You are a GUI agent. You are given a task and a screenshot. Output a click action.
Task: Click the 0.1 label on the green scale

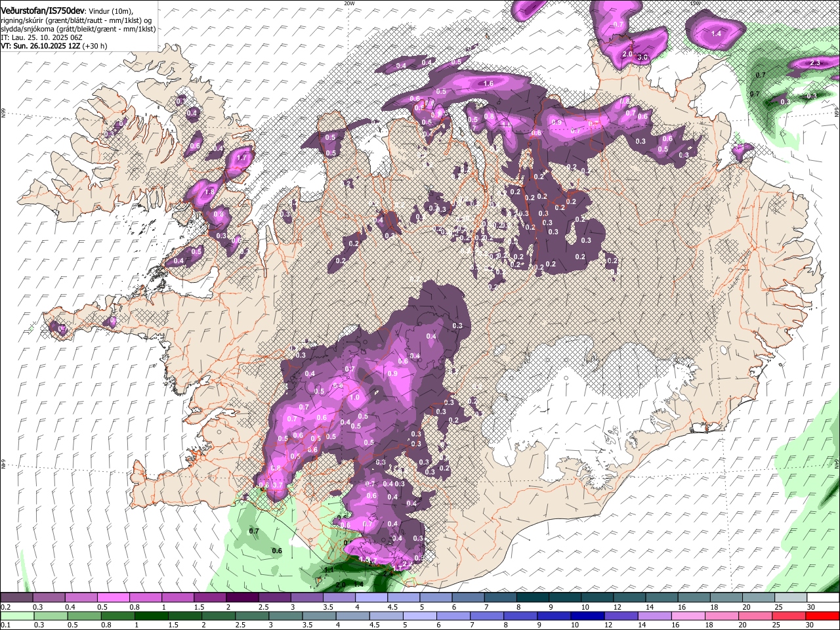point(5,625)
